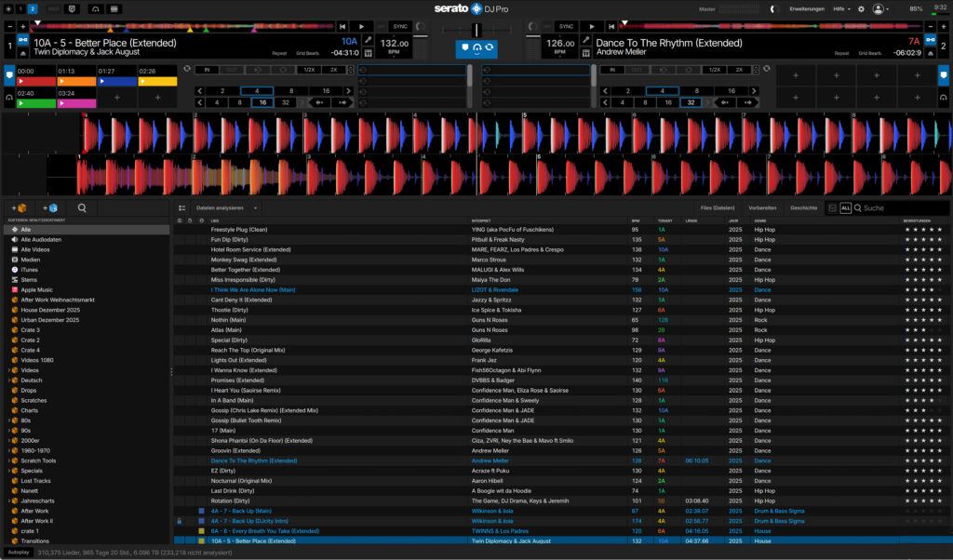Expand the Deutsch crate folder
The height and width of the screenshot is (560, 953).
[x=8, y=380]
